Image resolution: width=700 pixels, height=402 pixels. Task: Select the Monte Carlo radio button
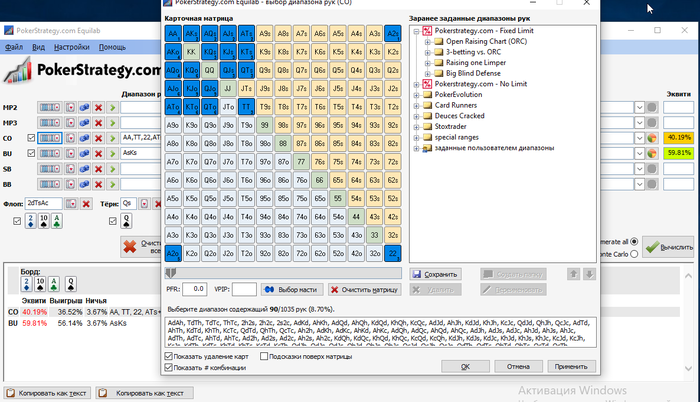[x=634, y=254]
